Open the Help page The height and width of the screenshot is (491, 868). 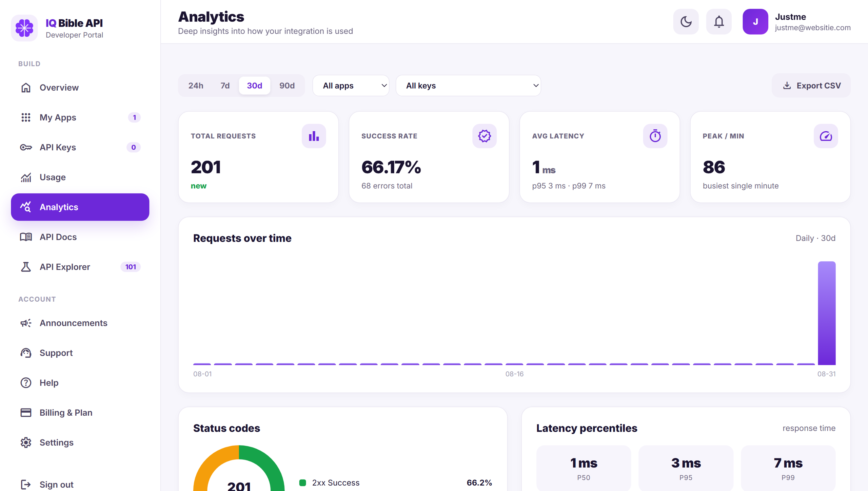(x=80, y=383)
